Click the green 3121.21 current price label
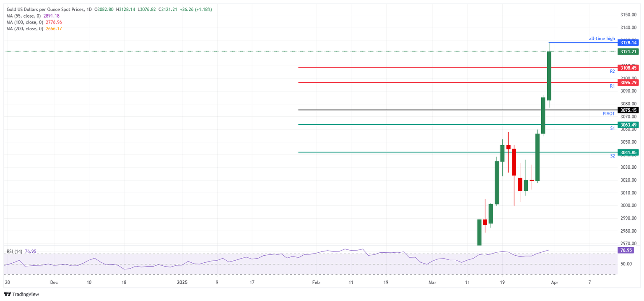Viewport: 644px width, 301px height. point(628,51)
